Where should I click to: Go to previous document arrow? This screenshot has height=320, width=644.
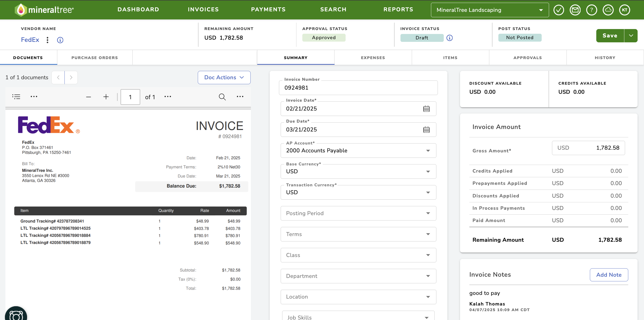tap(58, 78)
